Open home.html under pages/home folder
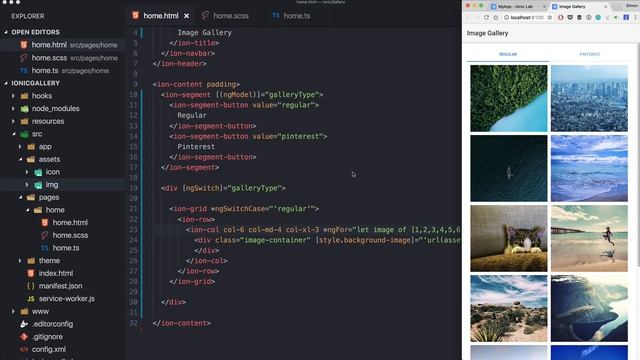The height and width of the screenshot is (360, 640). click(x=70, y=222)
